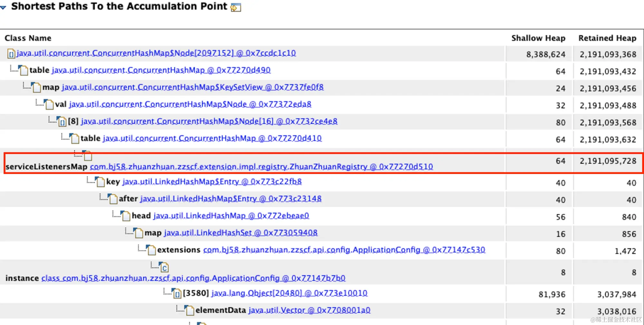The width and height of the screenshot is (644, 325).
Task: Open elementData java.util.Vector @ 0x7708001a0 link
Action: tap(309, 310)
